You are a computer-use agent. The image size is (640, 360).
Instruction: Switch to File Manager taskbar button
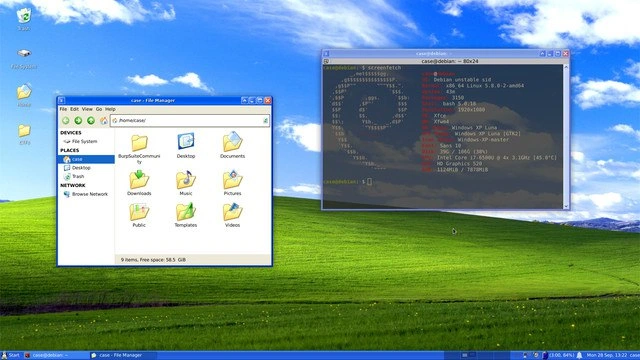(122, 356)
